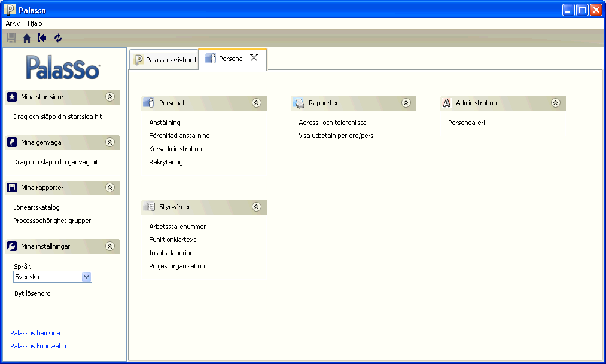Click the refresh arrows toolbar icon
The image size is (606, 364).
click(58, 38)
